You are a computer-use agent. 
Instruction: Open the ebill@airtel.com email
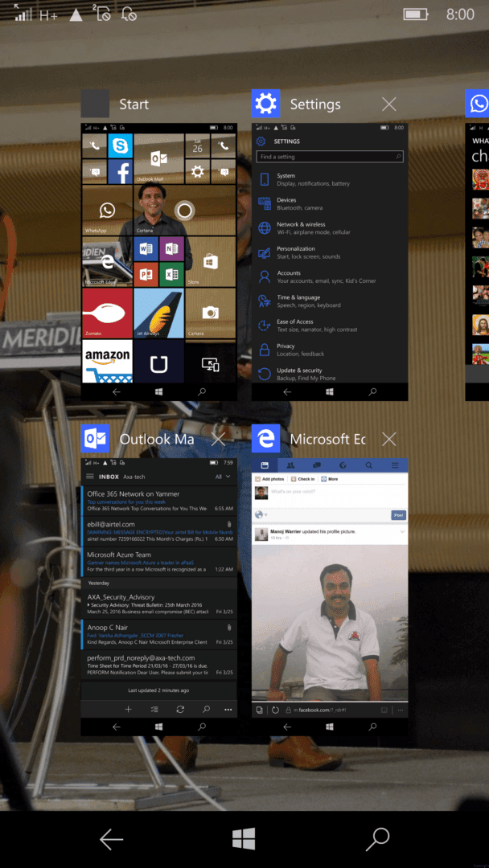click(159, 531)
